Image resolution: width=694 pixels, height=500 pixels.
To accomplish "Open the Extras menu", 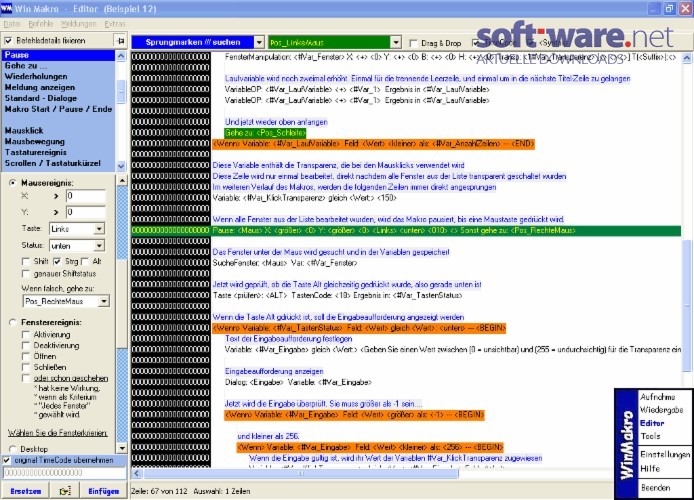I will click(x=115, y=24).
